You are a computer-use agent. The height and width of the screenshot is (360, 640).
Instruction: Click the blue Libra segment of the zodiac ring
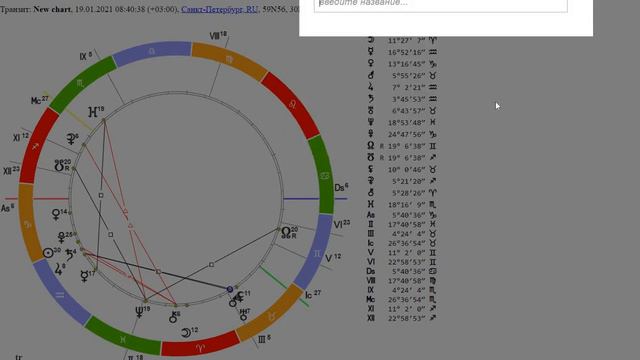tap(152, 52)
